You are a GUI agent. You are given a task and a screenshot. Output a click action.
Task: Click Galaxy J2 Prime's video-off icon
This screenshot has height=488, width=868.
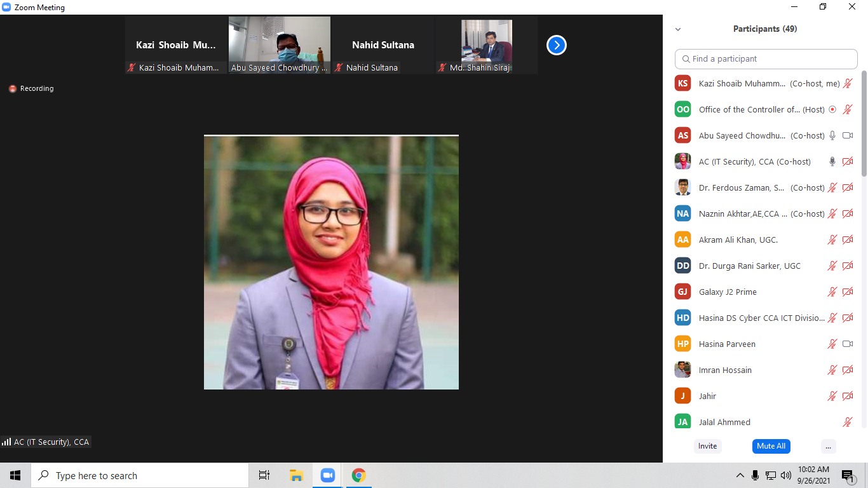coord(847,292)
